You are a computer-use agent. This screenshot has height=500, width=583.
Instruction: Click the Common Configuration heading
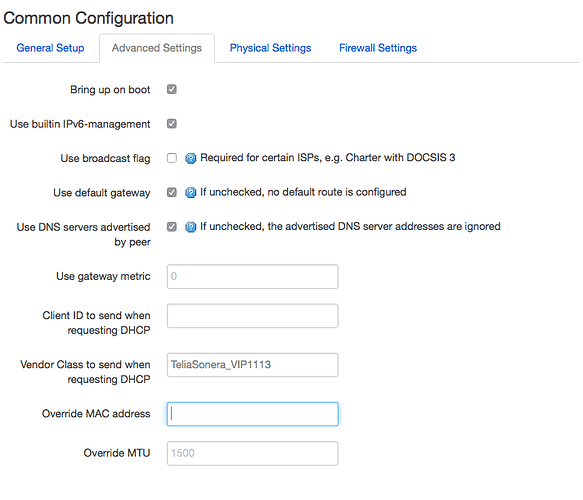[88, 18]
